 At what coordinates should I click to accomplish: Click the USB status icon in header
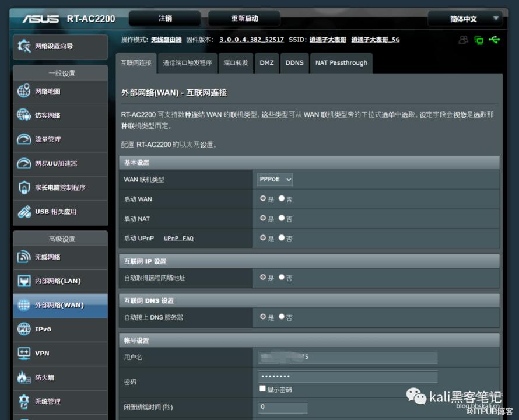pos(495,40)
